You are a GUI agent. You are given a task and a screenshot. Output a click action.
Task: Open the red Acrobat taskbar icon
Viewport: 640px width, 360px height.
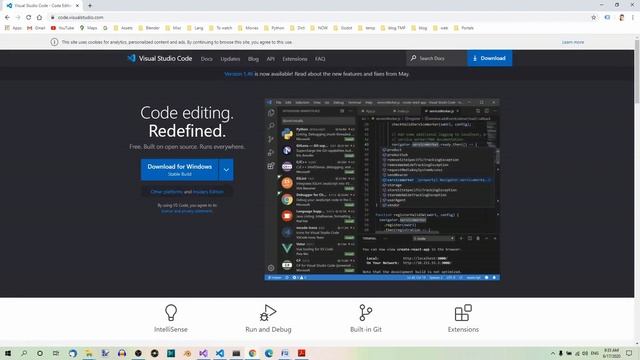(x=302, y=353)
